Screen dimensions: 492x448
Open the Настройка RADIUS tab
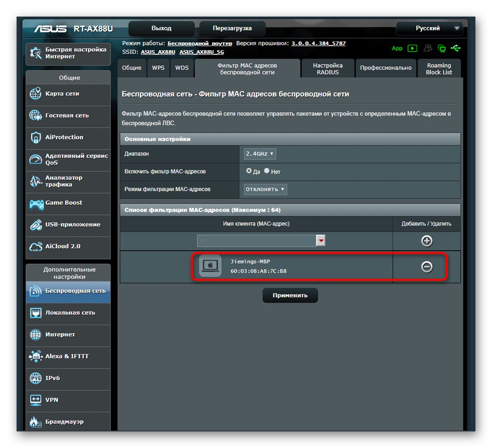(x=328, y=69)
